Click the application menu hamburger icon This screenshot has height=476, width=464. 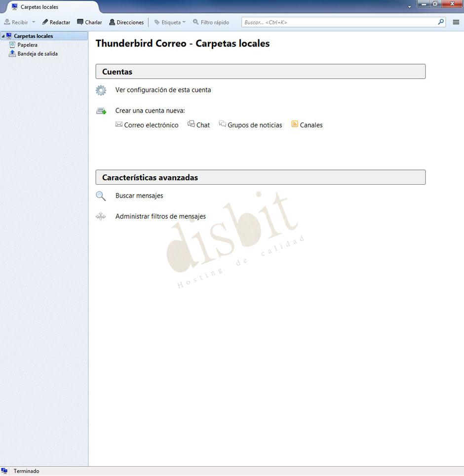tap(456, 22)
